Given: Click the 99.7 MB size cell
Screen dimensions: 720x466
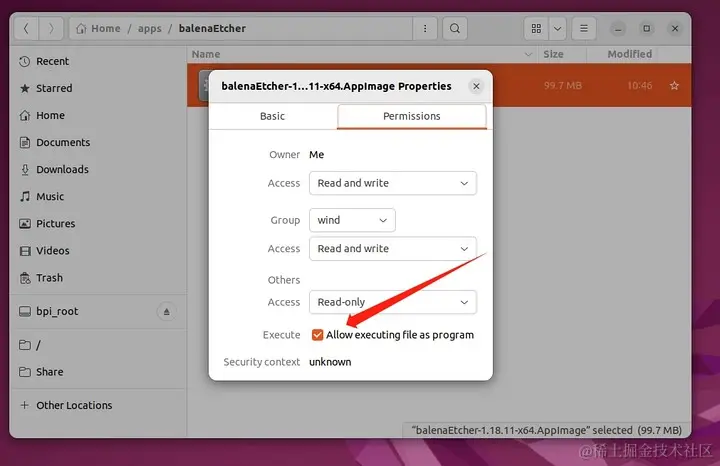Looking at the screenshot, I should click(562, 85).
